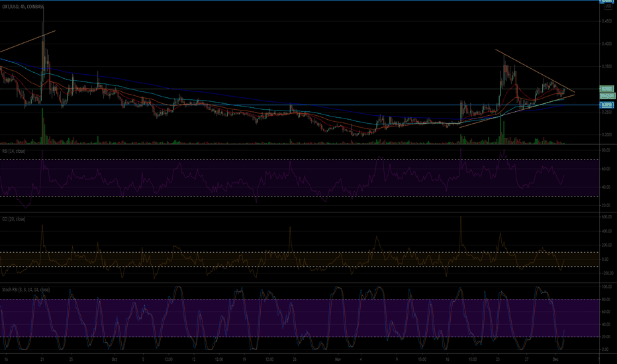
Task: Select the RSI (14, close) indicator label
Action: click(14, 151)
